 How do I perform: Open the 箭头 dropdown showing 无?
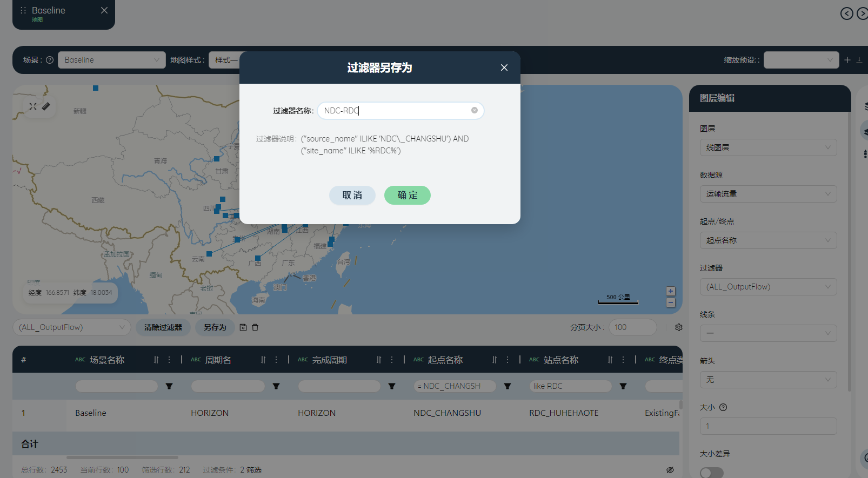click(x=768, y=380)
